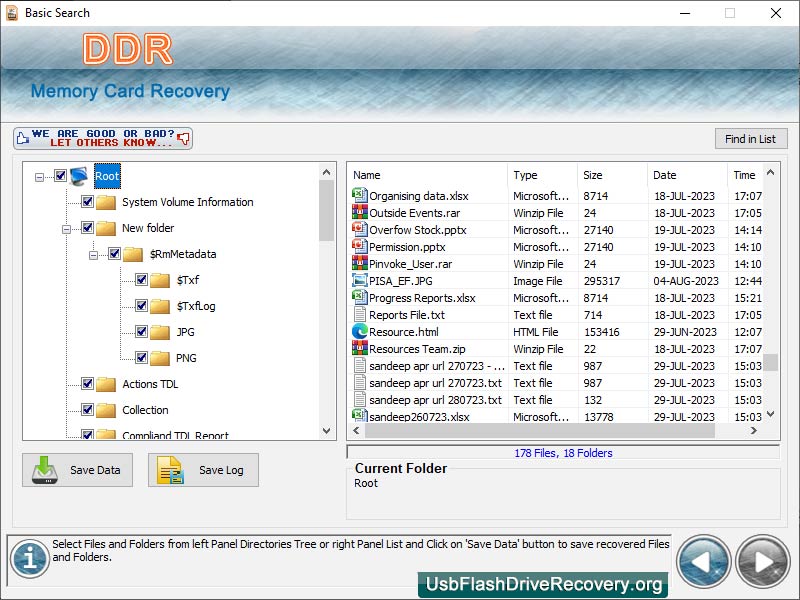This screenshot has width=800, height=600.
Task: Click the Actions TDL folder icon
Action: click(x=106, y=384)
